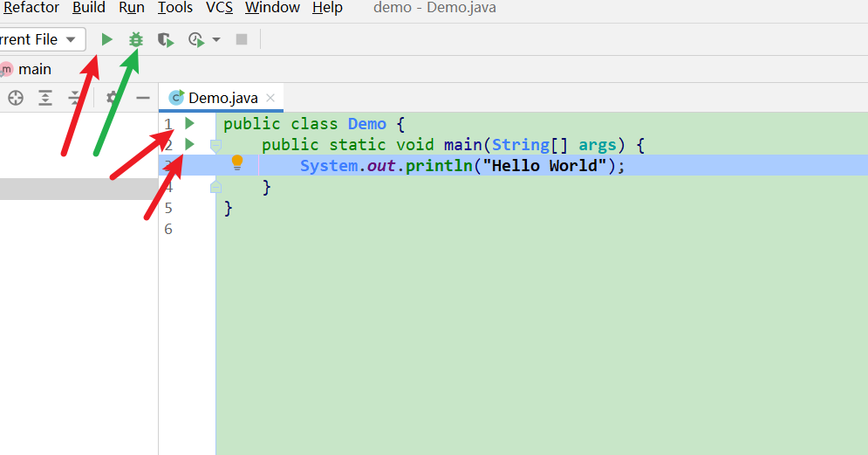Click line number 6 in the gutter
Image resolution: width=868 pixels, height=455 pixels.
tap(168, 230)
